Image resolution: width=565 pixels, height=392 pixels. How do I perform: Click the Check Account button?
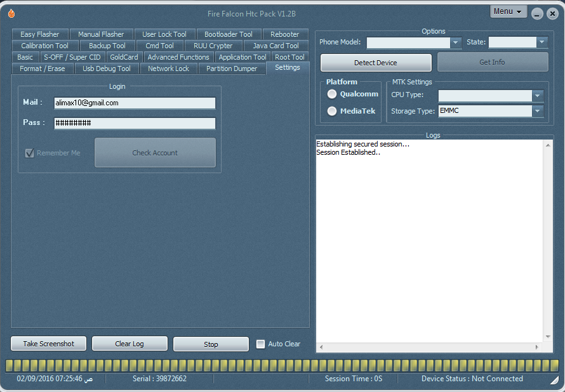pyautogui.click(x=155, y=153)
